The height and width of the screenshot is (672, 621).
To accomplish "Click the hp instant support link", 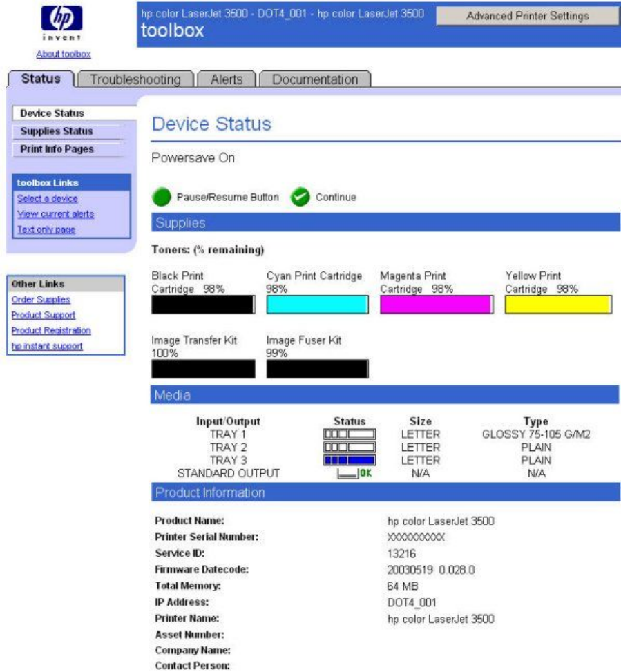I will pos(47,346).
